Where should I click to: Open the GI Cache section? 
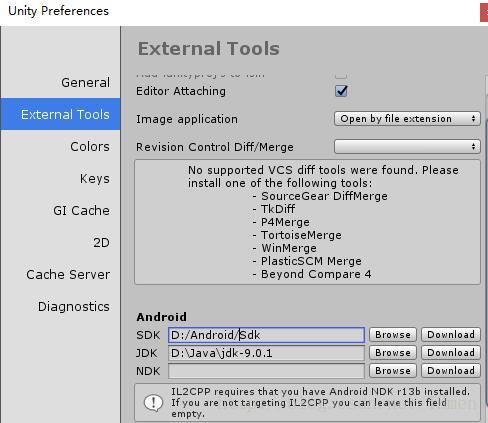coord(81,210)
